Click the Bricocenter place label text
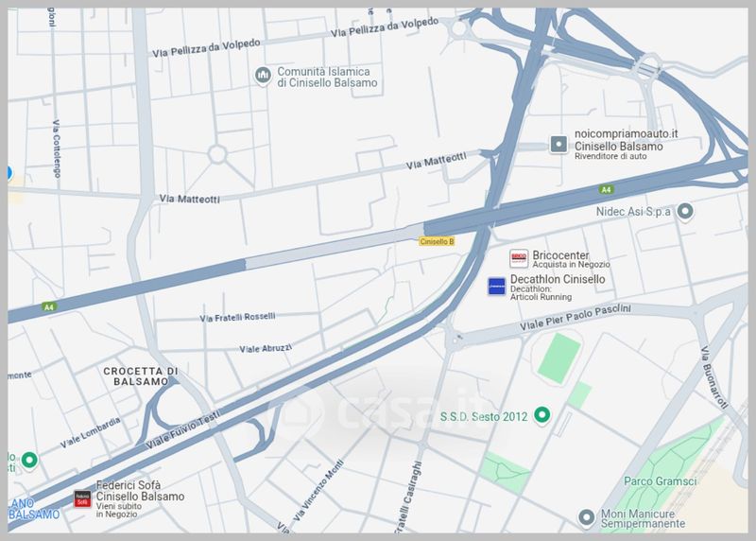 (x=560, y=254)
